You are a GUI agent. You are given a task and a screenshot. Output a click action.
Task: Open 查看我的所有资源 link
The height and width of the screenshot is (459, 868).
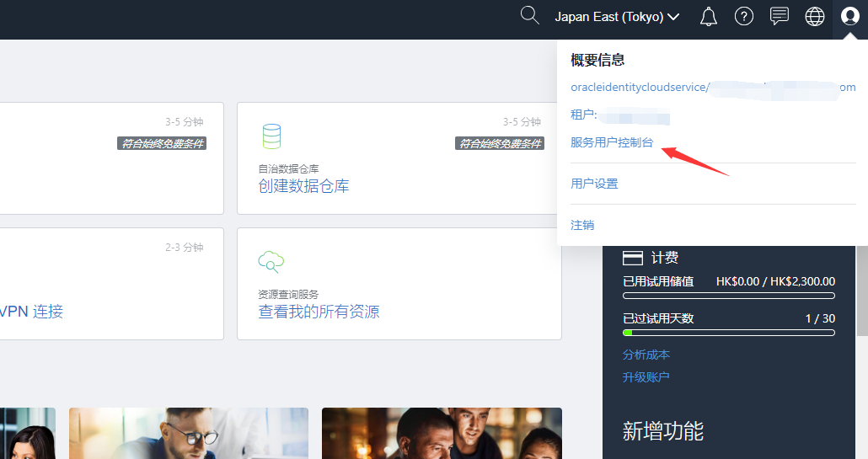click(319, 312)
